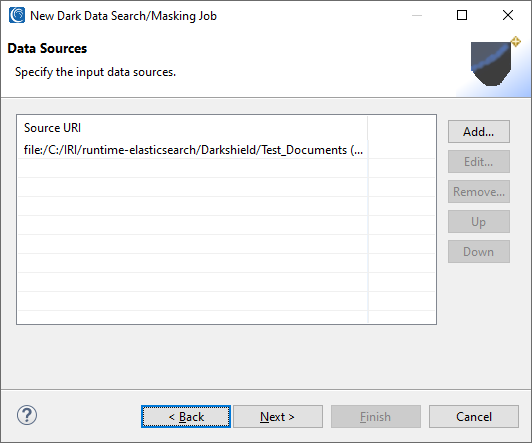Move the source entry Down

479,252
